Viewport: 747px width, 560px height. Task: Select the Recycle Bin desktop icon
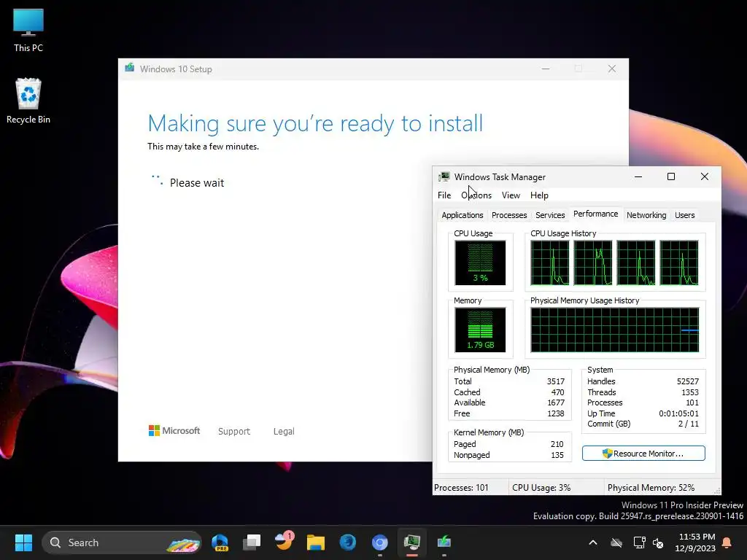click(28, 101)
